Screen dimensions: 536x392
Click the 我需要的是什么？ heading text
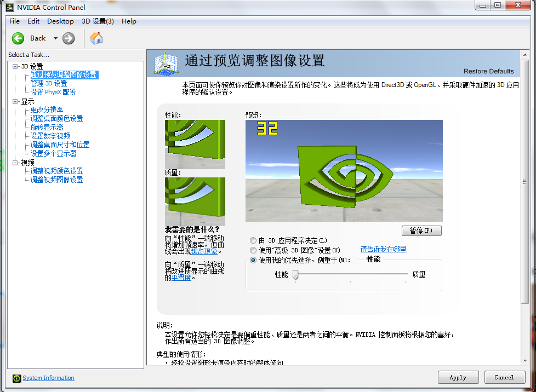click(x=192, y=229)
